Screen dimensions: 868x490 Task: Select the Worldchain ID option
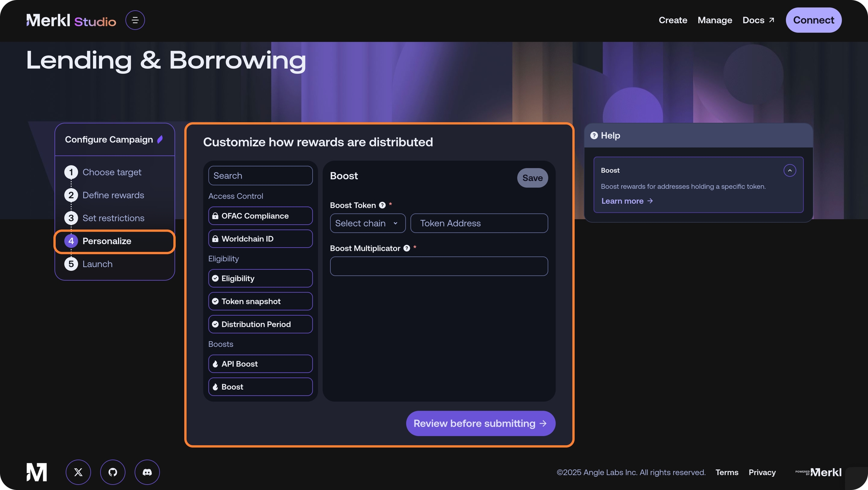click(x=260, y=239)
